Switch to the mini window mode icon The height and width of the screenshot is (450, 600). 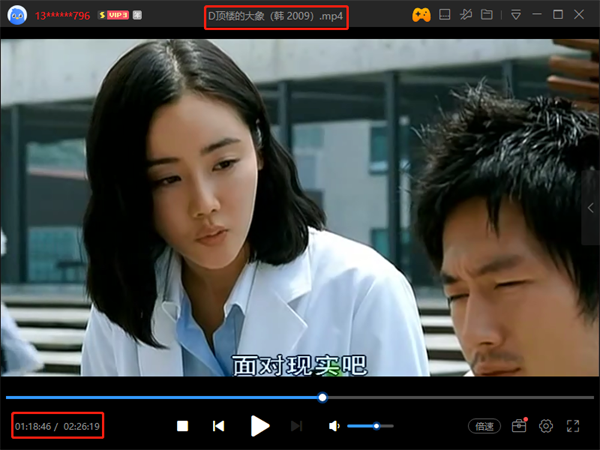click(x=446, y=15)
